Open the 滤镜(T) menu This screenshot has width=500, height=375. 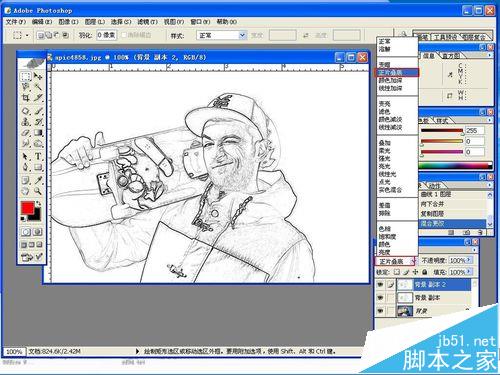pyautogui.click(x=148, y=22)
